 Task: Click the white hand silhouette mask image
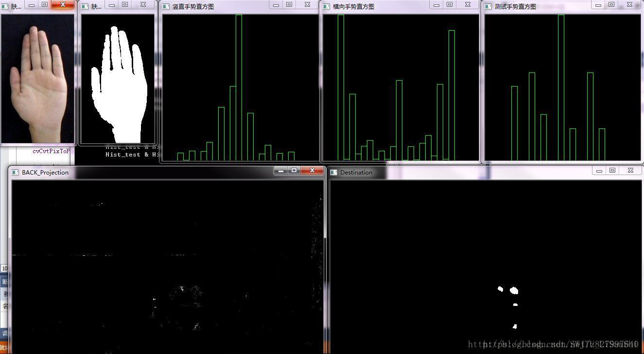click(x=118, y=78)
